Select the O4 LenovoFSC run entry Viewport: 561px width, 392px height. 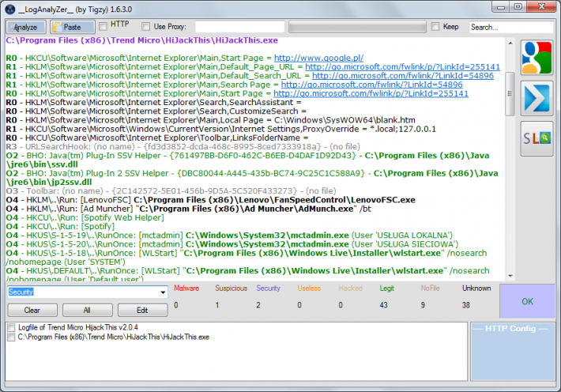click(211, 200)
